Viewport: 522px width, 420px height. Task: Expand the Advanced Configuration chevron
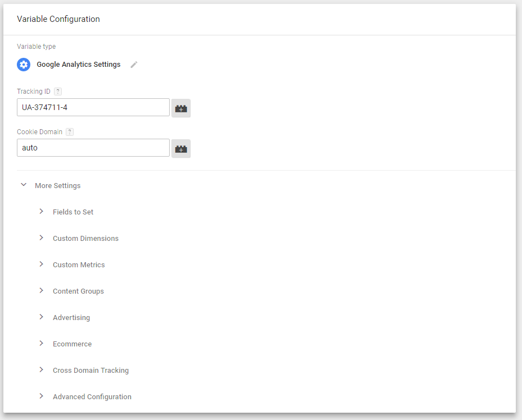click(x=41, y=396)
